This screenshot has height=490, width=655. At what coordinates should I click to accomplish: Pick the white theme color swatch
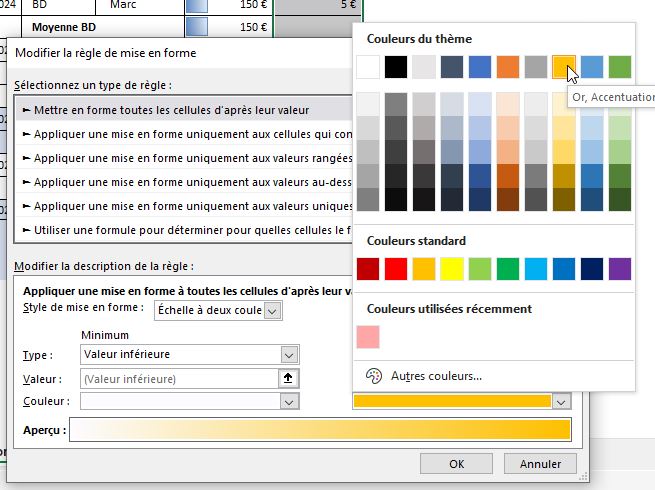pyautogui.click(x=368, y=67)
